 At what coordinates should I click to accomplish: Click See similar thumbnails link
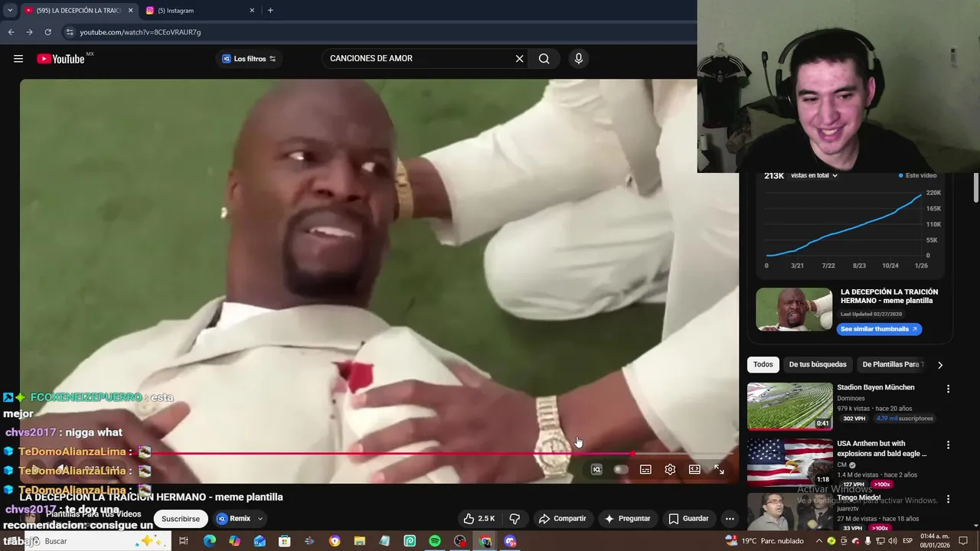click(879, 329)
